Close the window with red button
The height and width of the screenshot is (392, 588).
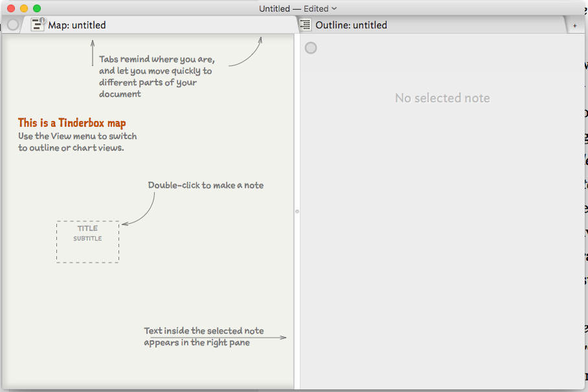(x=11, y=8)
